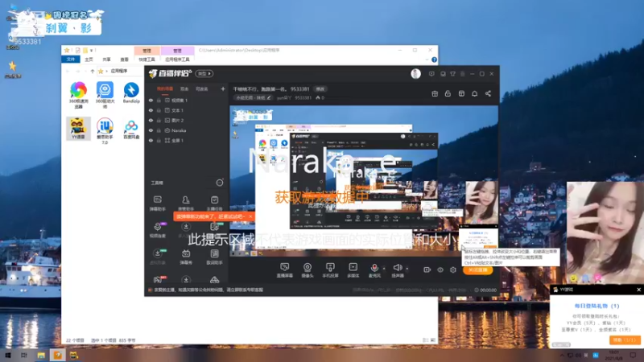Open the store icon beside the bell

[461, 93]
